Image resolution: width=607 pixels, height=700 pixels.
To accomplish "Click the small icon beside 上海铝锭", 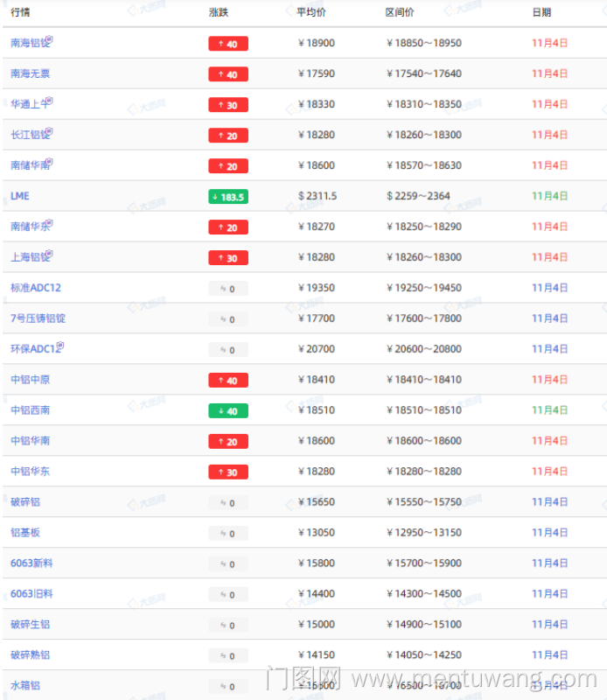I will (50, 254).
